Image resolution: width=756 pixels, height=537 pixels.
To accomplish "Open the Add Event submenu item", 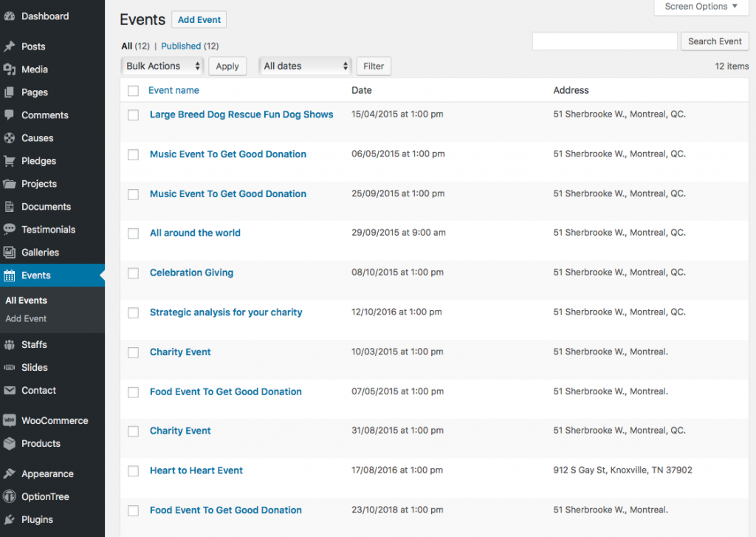I will 26,318.
